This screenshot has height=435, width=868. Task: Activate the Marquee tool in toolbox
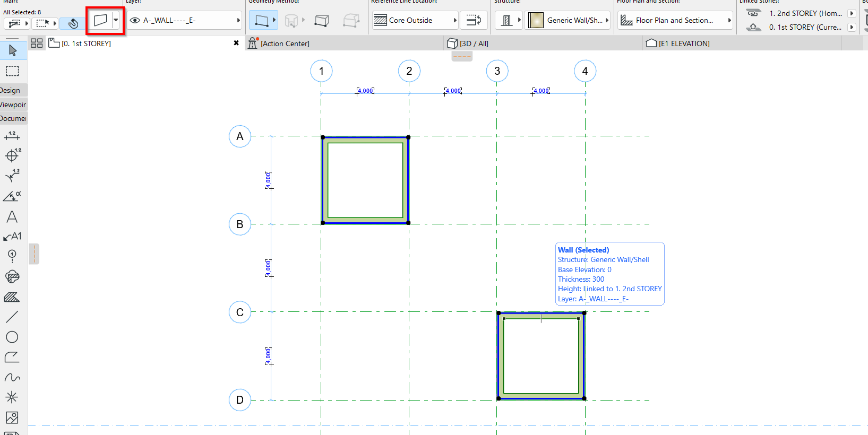(x=12, y=71)
